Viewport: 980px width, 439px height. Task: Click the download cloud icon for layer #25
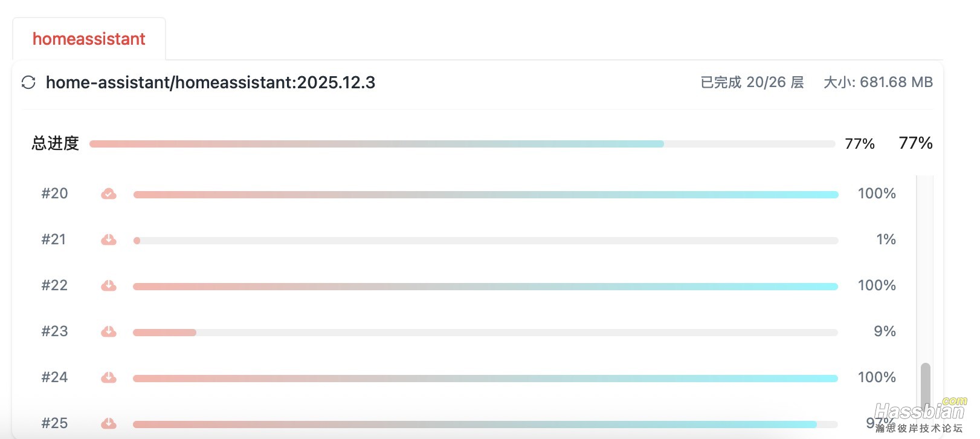pos(109,423)
